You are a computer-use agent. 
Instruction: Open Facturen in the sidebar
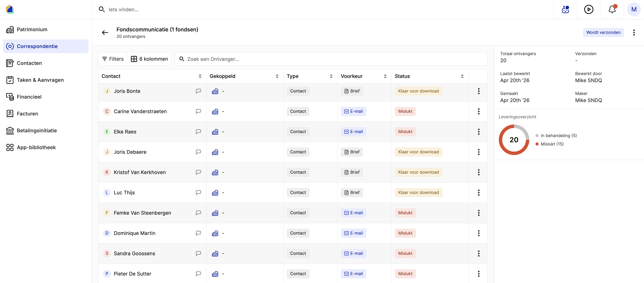46,114
